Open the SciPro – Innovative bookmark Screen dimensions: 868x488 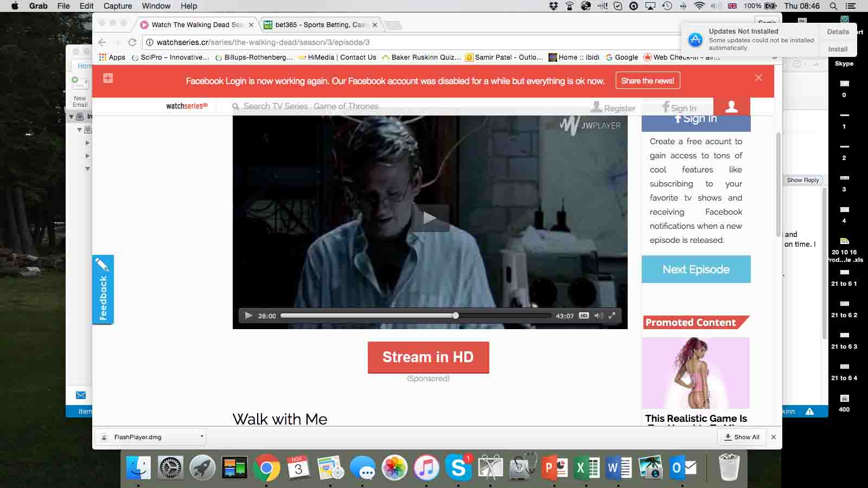[170, 57]
